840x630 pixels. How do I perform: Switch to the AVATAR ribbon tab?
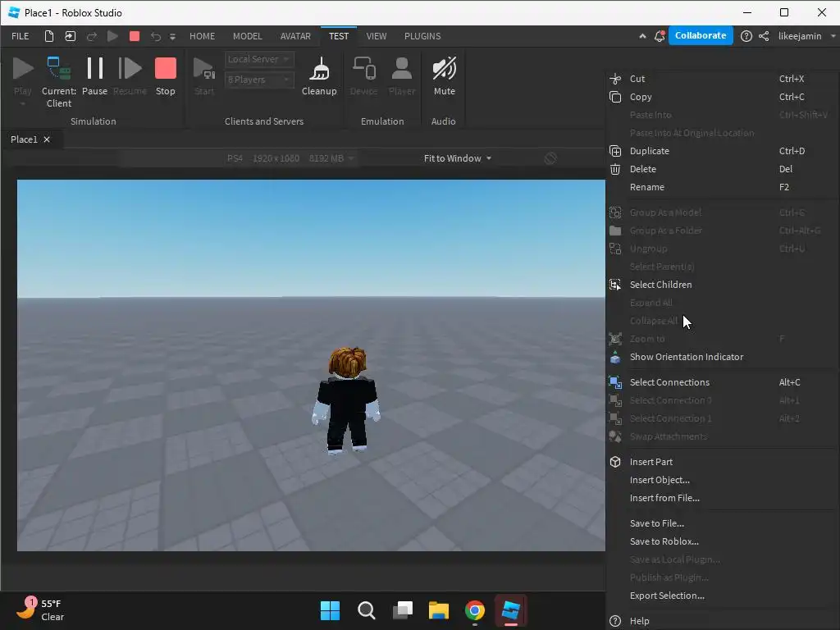295,36
